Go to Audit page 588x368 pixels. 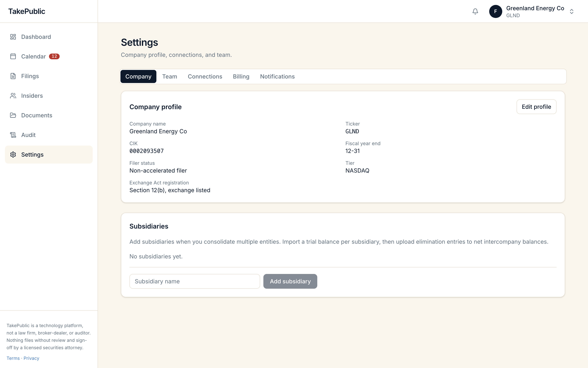click(x=49, y=135)
